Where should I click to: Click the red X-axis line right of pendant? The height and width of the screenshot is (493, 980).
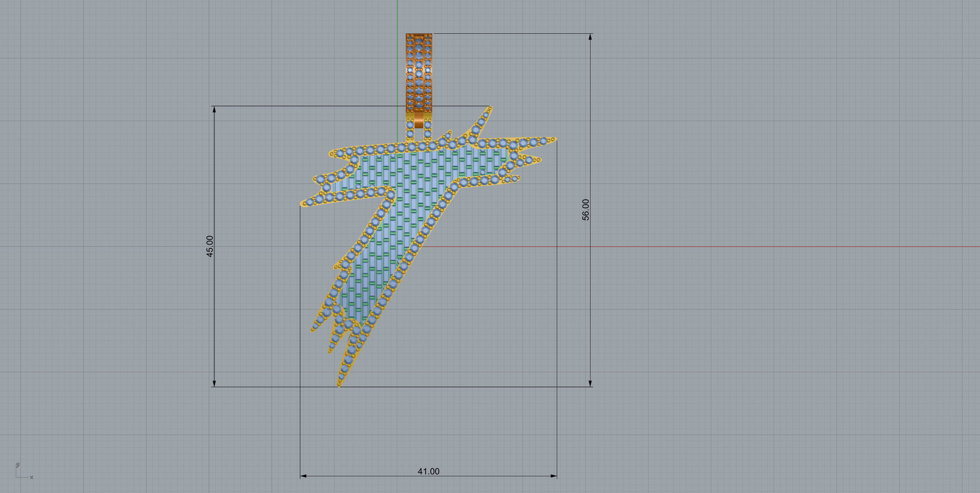coord(703,247)
